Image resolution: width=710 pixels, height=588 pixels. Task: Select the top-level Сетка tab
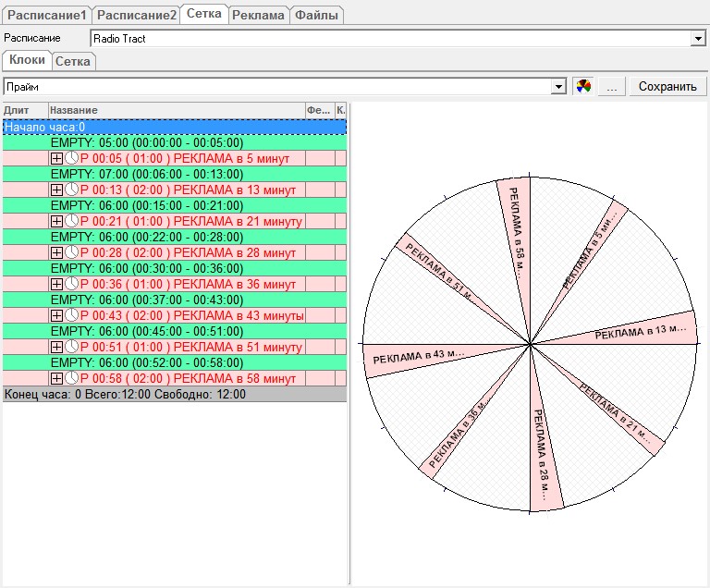(203, 14)
